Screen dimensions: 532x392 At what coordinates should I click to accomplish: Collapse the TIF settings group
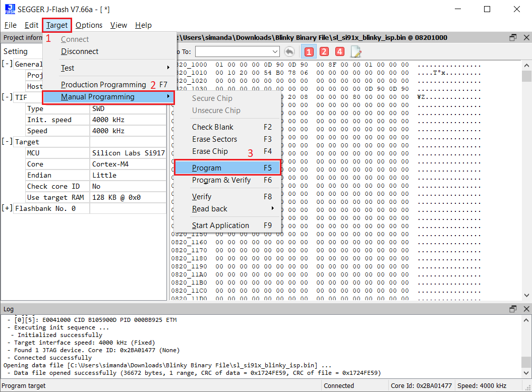coord(7,97)
